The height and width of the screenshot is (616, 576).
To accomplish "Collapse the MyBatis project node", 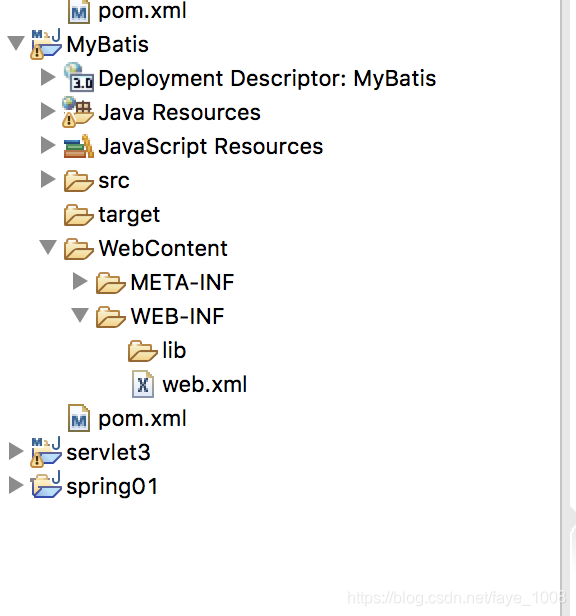I will coord(16,43).
